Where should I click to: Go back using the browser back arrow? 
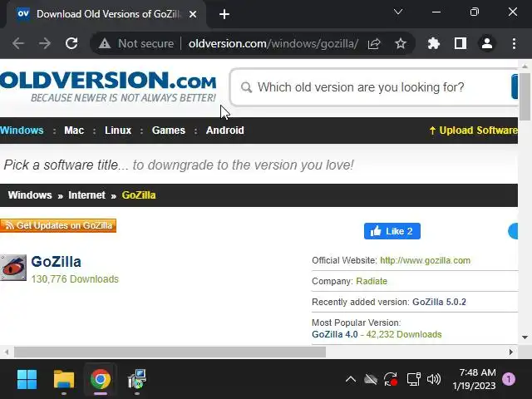tap(17, 43)
